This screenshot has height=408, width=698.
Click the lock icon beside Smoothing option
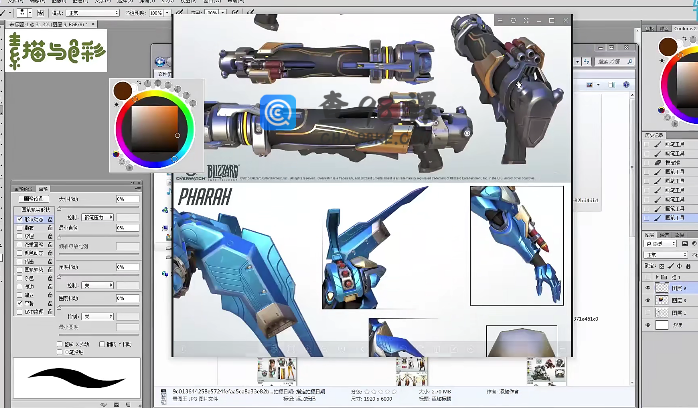[x=51, y=301]
